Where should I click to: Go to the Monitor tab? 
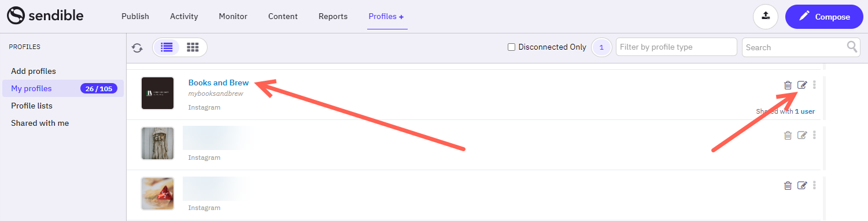point(233,16)
